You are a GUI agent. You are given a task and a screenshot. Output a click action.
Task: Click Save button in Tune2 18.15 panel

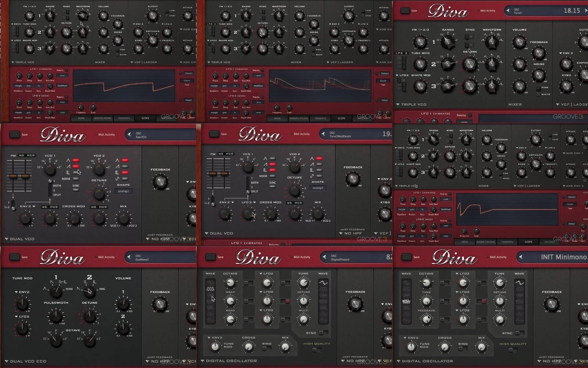(x=405, y=11)
